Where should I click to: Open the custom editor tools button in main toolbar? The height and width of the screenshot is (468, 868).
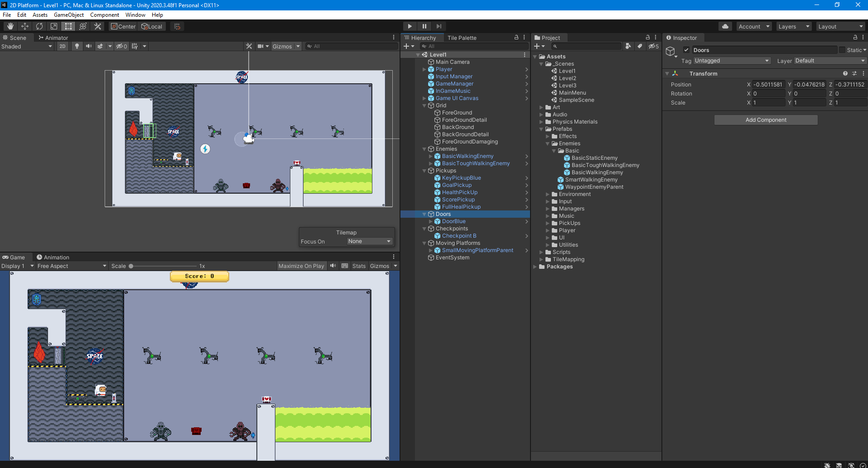pos(97,26)
